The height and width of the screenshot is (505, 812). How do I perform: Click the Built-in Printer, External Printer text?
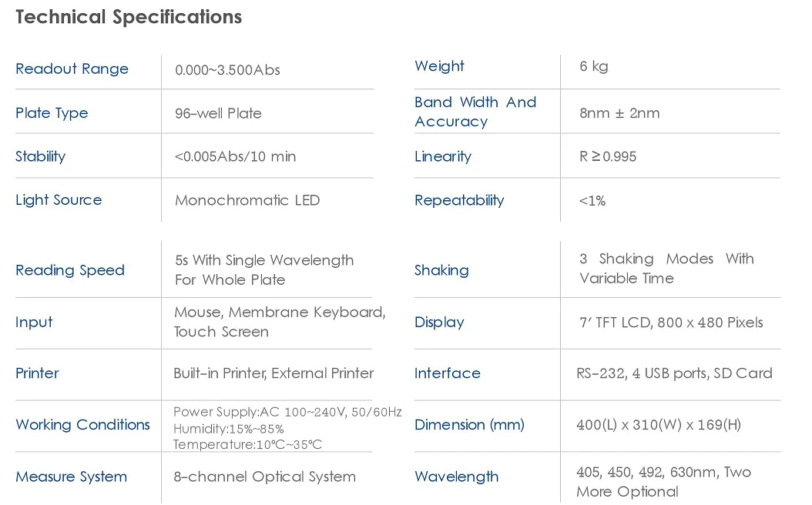(273, 373)
